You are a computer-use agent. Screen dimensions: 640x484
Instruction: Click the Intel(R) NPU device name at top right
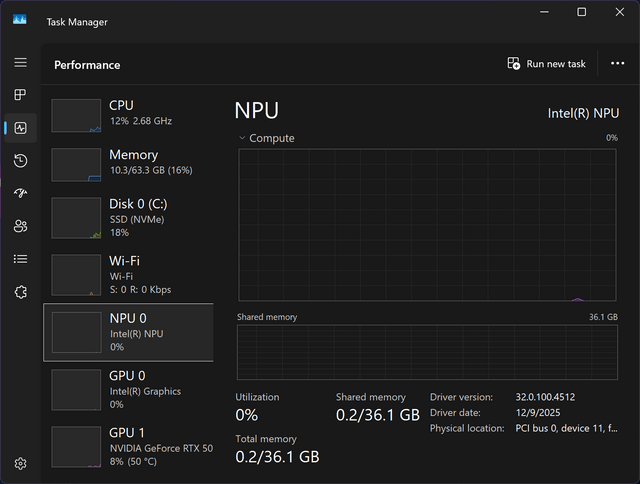click(x=583, y=113)
